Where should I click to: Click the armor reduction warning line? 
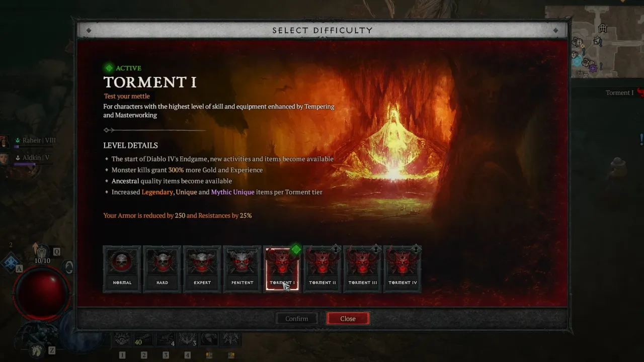pos(178,215)
